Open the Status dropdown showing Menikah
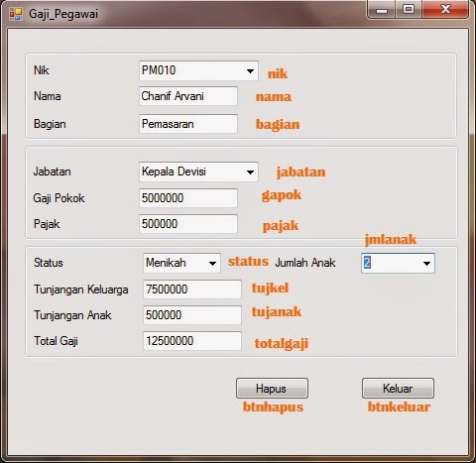The height and width of the screenshot is (463, 476). (181, 263)
